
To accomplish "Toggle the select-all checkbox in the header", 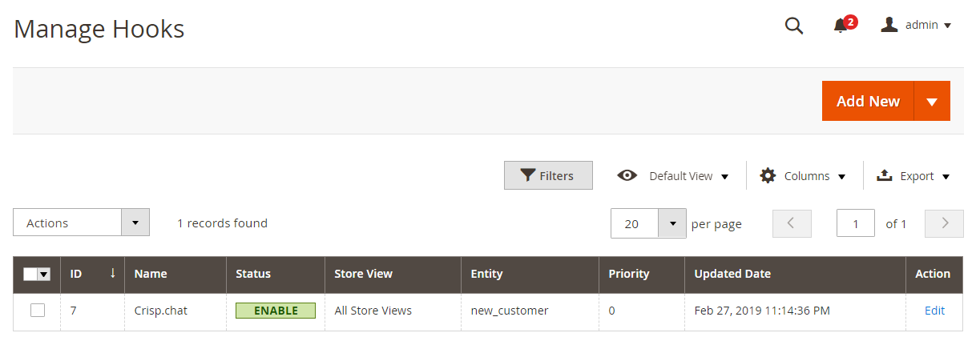I will pos(30,274).
